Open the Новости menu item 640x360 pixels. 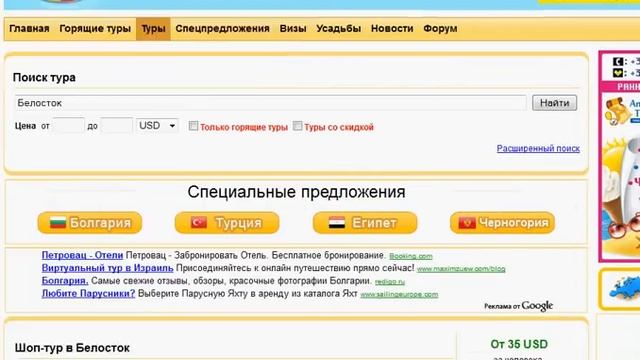pos(392,29)
